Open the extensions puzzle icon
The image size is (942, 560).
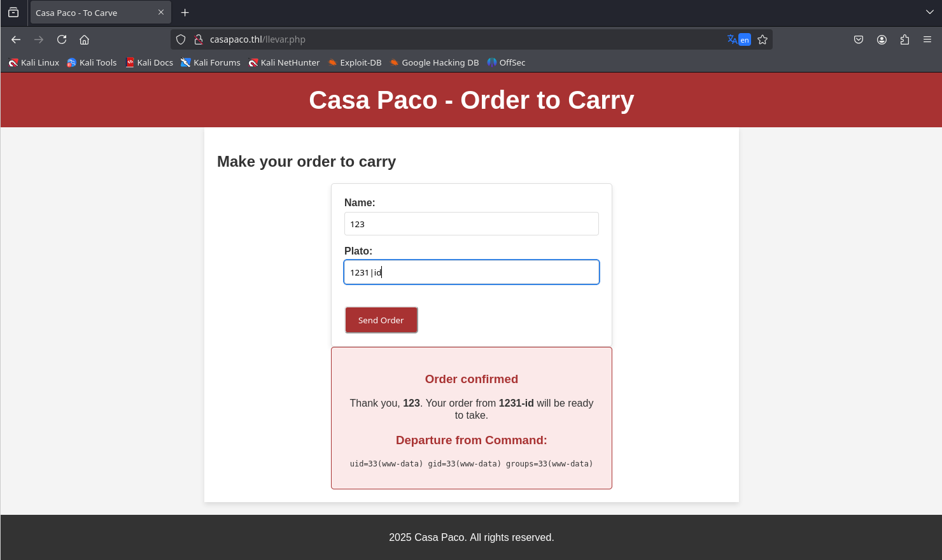[x=904, y=39]
